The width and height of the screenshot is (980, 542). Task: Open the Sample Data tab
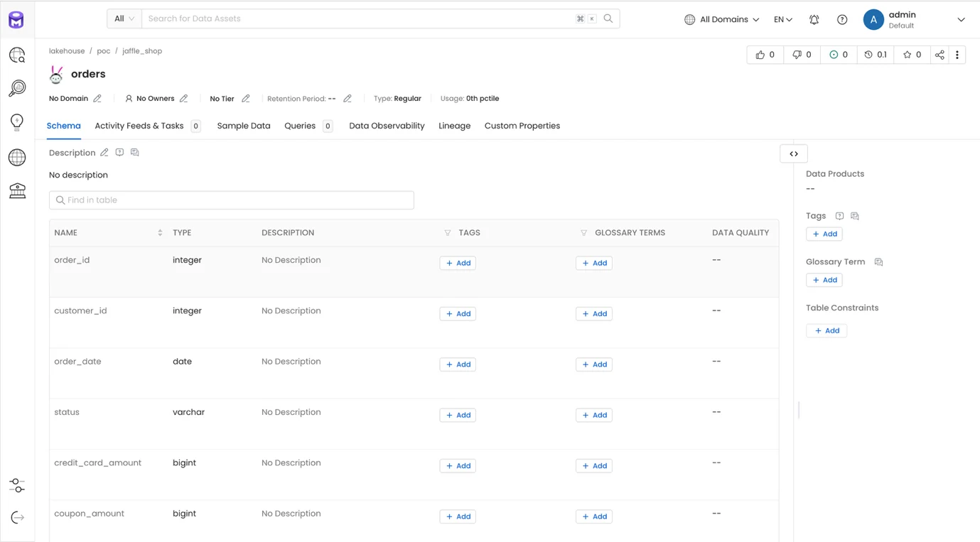[x=244, y=126]
